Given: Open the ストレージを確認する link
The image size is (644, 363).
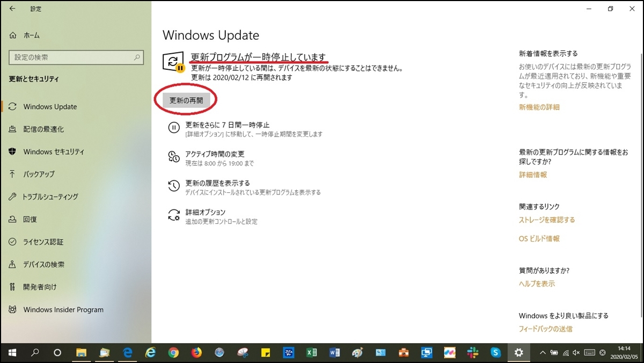Looking at the screenshot, I should tap(547, 220).
